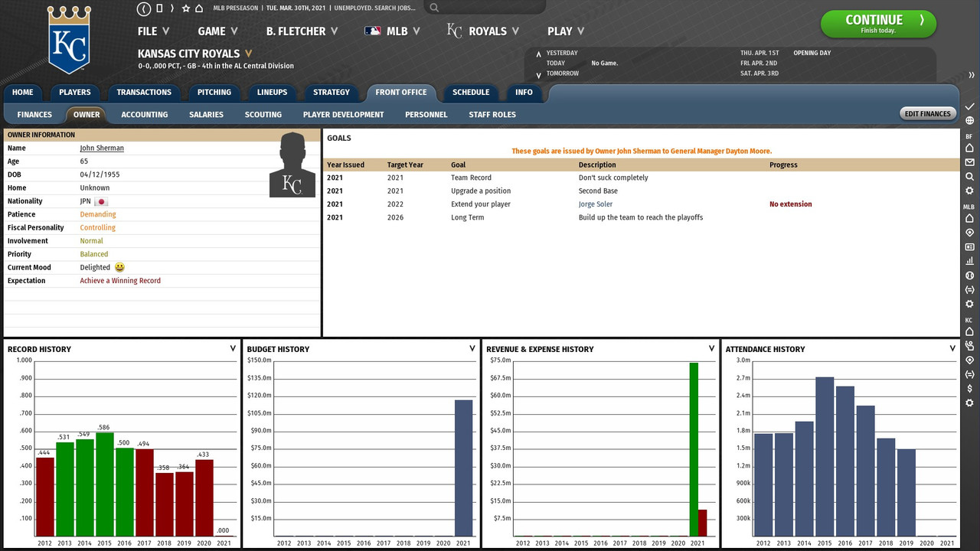This screenshot has height=551, width=980.
Task: Open owner John Sherman's profile link
Action: click(x=102, y=148)
